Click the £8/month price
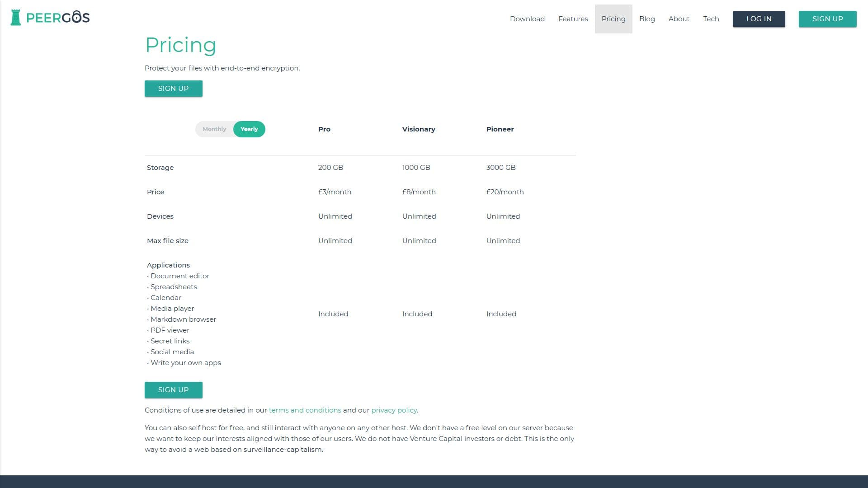Image resolution: width=868 pixels, height=488 pixels. [419, 192]
